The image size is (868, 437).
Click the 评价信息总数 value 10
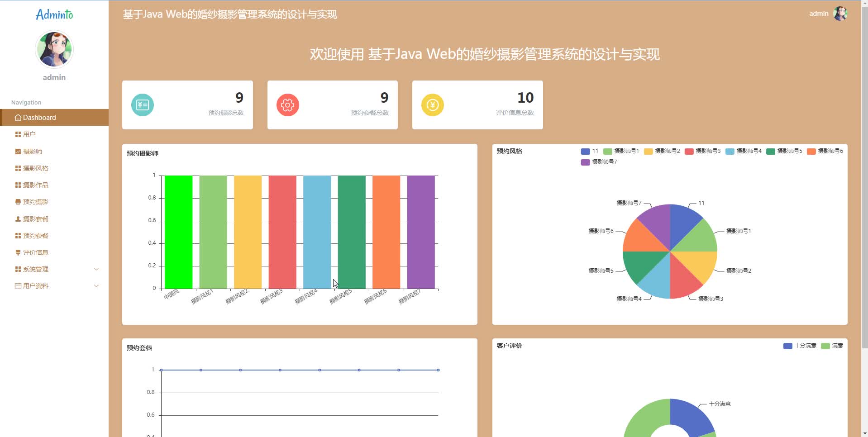pyautogui.click(x=525, y=98)
